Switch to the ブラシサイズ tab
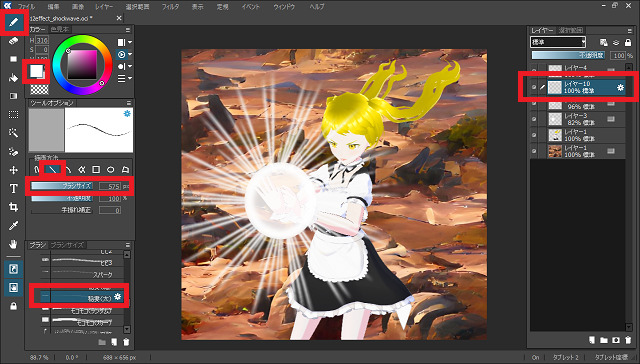The width and height of the screenshot is (640, 364). click(67, 245)
